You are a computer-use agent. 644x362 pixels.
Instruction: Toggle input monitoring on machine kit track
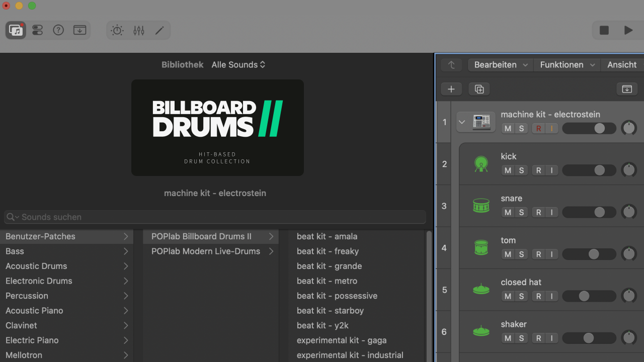551,128
